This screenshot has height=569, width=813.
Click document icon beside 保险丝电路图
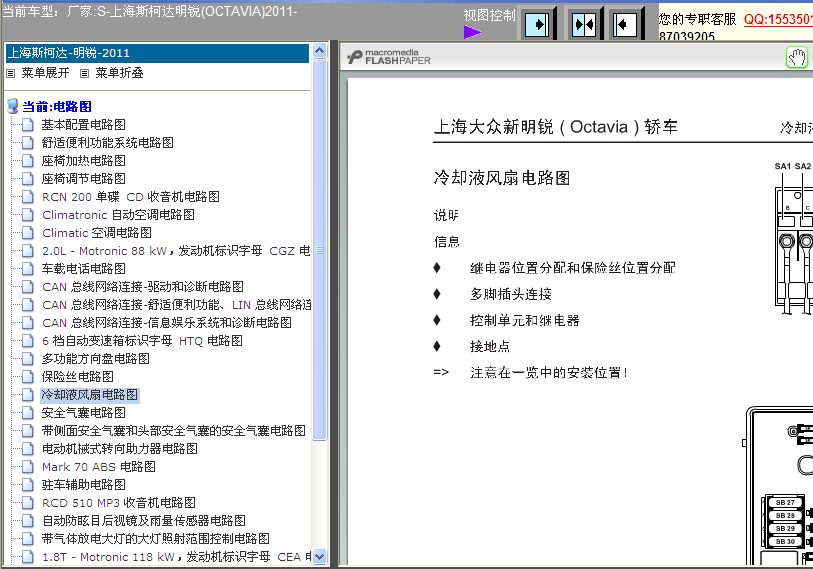tap(28, 377)
